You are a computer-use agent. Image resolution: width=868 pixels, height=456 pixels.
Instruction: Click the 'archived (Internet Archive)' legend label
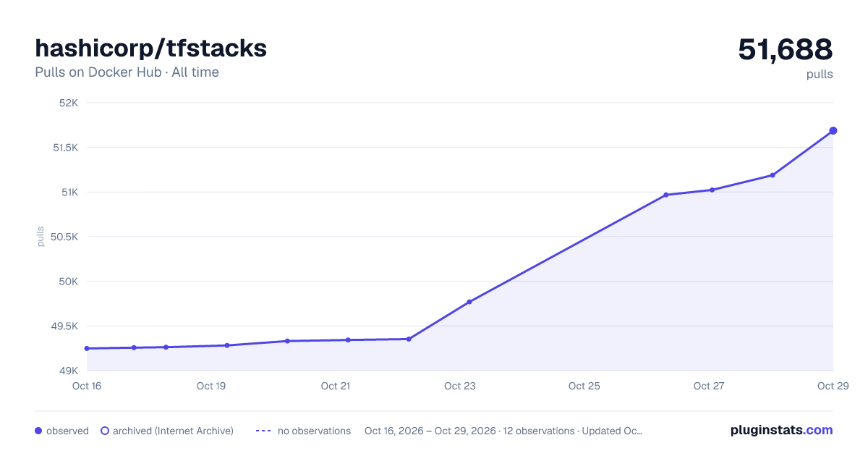click(173, 431)
